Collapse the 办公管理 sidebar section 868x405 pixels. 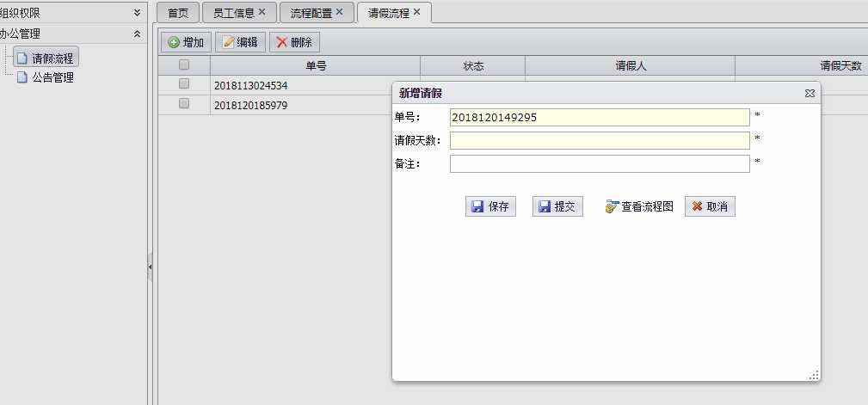point(136,34)
